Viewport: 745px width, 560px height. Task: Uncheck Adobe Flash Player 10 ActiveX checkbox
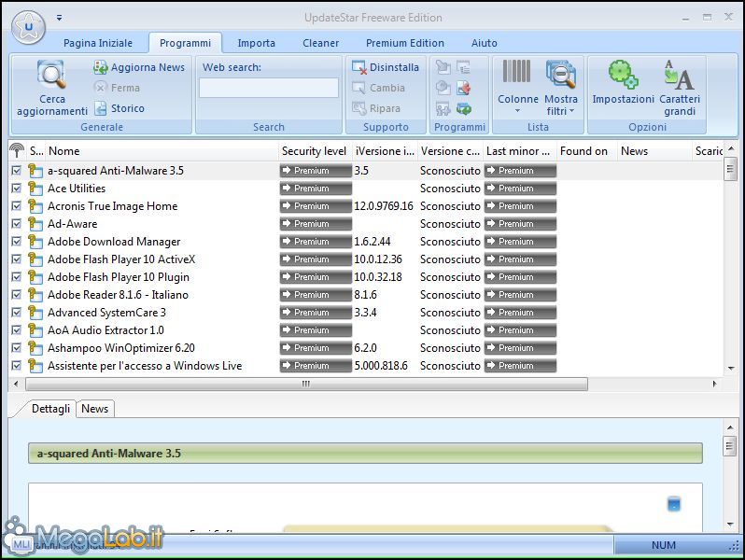tap(17, 259)
